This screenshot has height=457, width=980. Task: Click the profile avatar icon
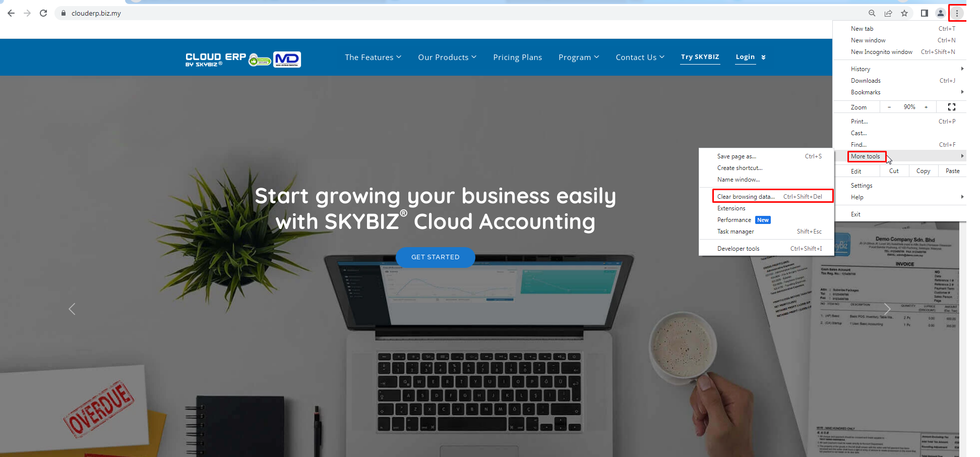tap(940, 13)
